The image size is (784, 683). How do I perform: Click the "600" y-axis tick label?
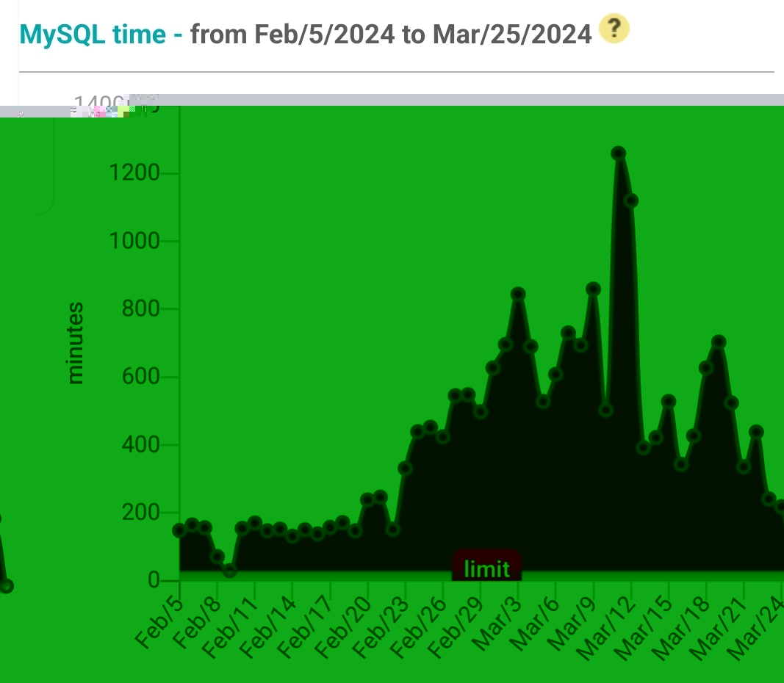tap(140, 376)
